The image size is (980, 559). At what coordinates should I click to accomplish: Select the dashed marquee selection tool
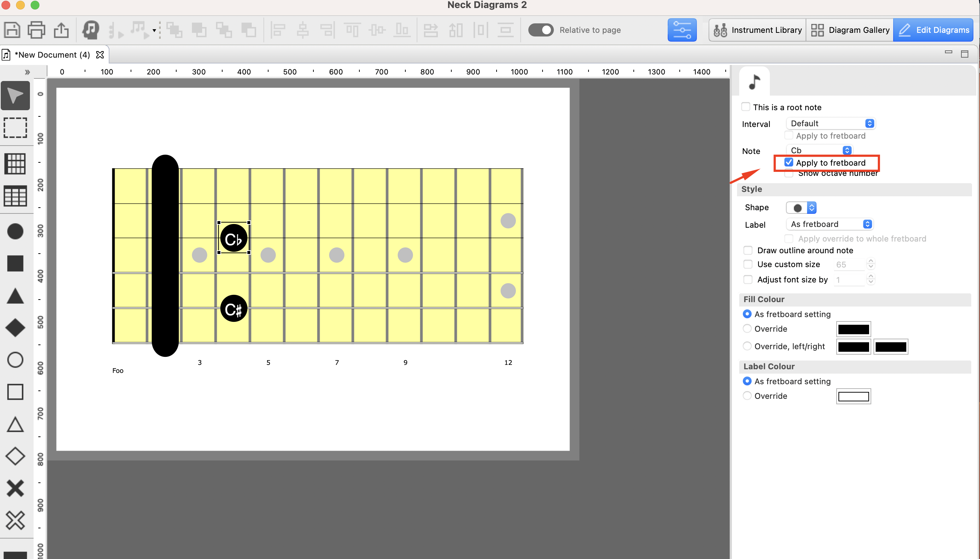pyautogui.click(x=15, y=128)
